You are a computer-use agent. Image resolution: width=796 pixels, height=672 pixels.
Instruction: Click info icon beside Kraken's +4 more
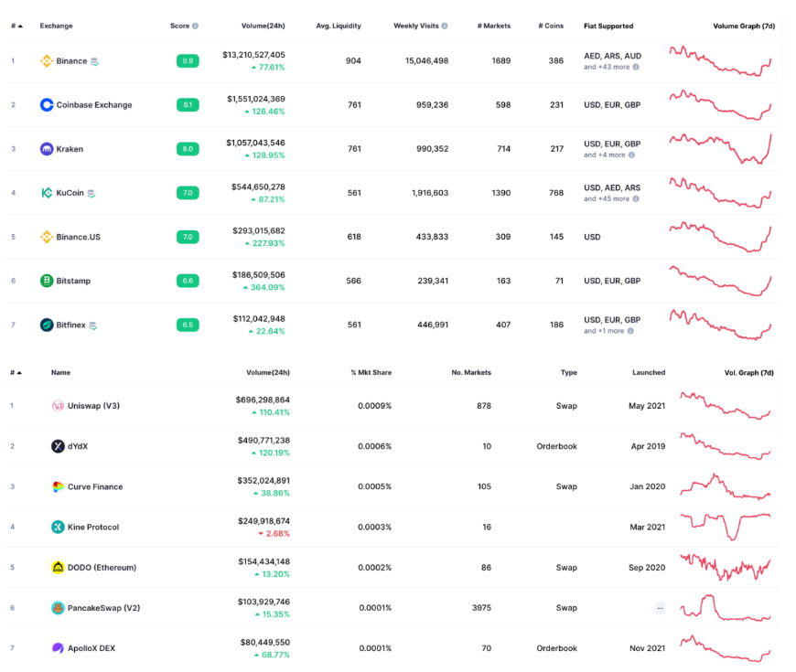point(631,155)
